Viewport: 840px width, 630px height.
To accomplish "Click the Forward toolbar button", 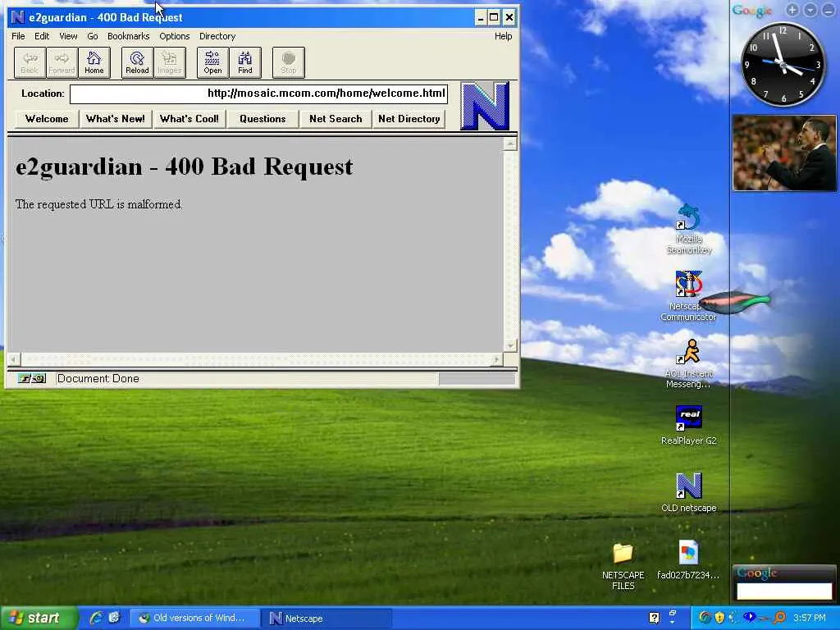I will pyautogui.click(x=62, y=62).
